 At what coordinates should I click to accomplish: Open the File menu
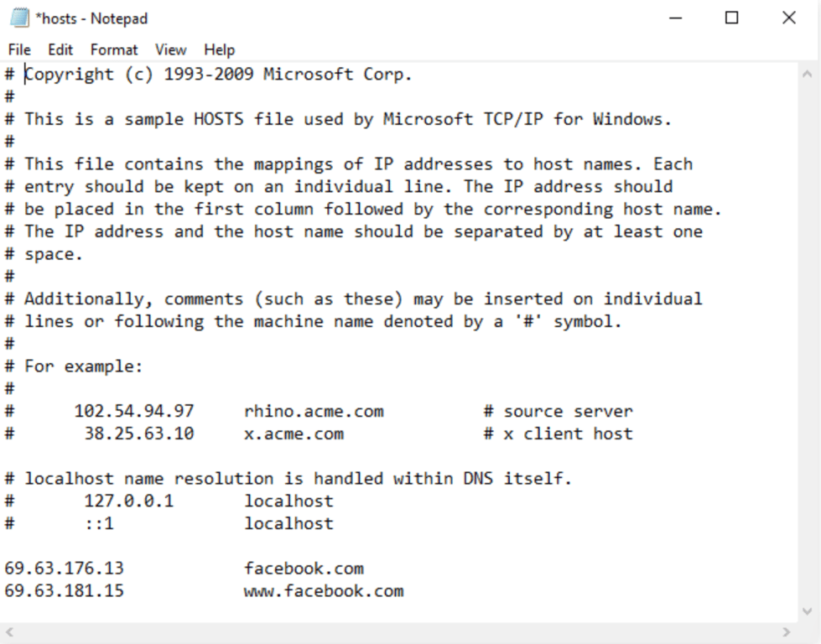point(18,49)
